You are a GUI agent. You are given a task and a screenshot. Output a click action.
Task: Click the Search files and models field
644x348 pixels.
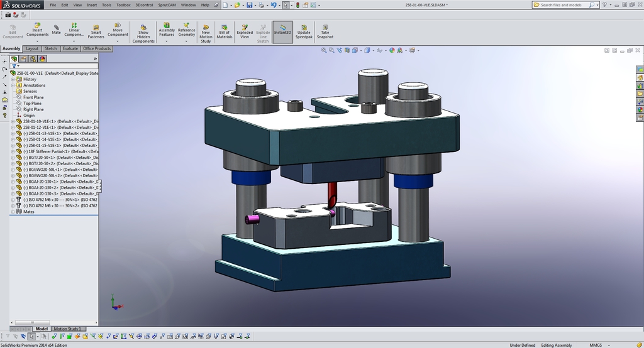pyautogui.click(x=564, y=4)
